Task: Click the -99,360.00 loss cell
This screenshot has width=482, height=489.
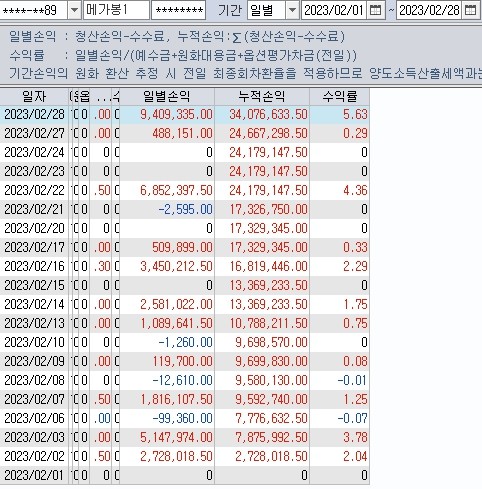Action: [x=182, y=418]
